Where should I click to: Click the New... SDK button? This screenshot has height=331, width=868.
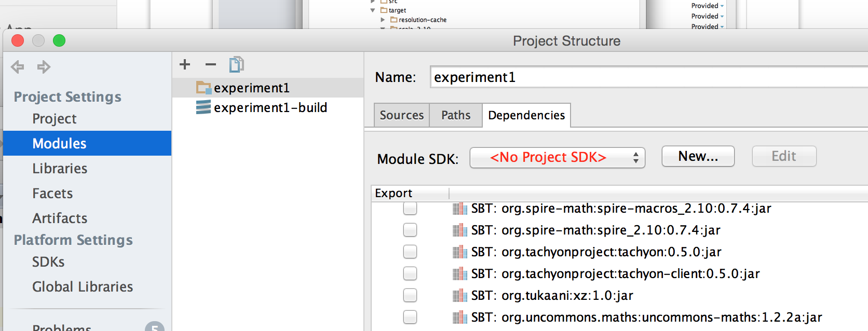click(698, 156)
